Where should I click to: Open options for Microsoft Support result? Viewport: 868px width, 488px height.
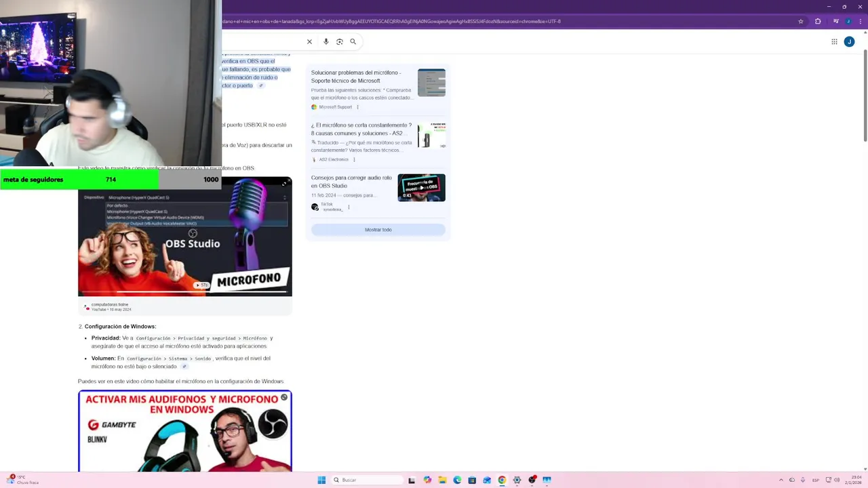(x=357, y=107)
